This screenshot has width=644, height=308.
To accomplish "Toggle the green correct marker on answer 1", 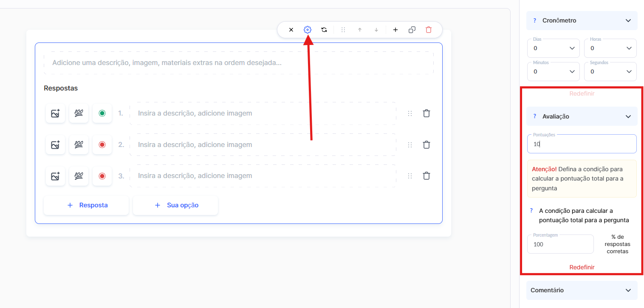I will pos(102,113).
